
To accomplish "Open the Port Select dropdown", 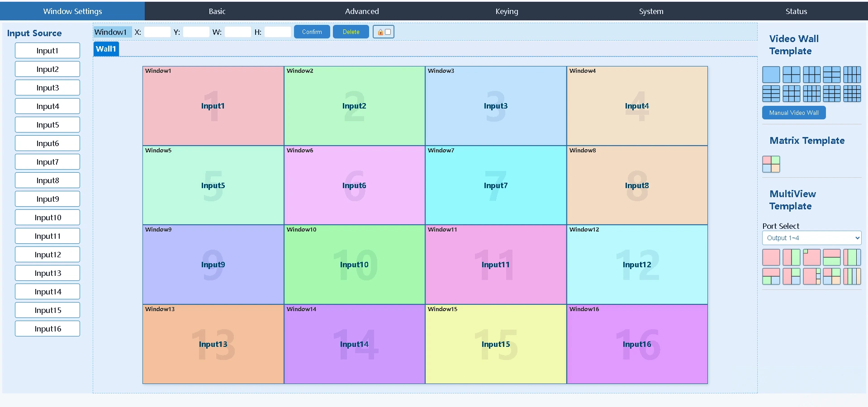I will click(x=811, y=238).
